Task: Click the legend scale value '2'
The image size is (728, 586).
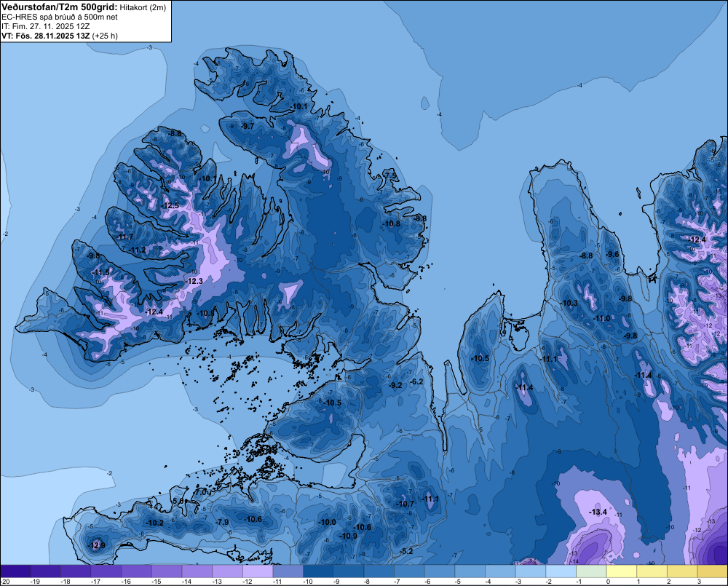Action: pyautogui.click(x=669, y=582)
